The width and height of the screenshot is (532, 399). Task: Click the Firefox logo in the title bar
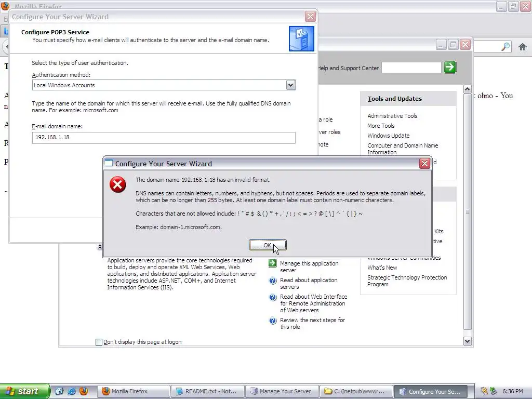tap(5, 6)
